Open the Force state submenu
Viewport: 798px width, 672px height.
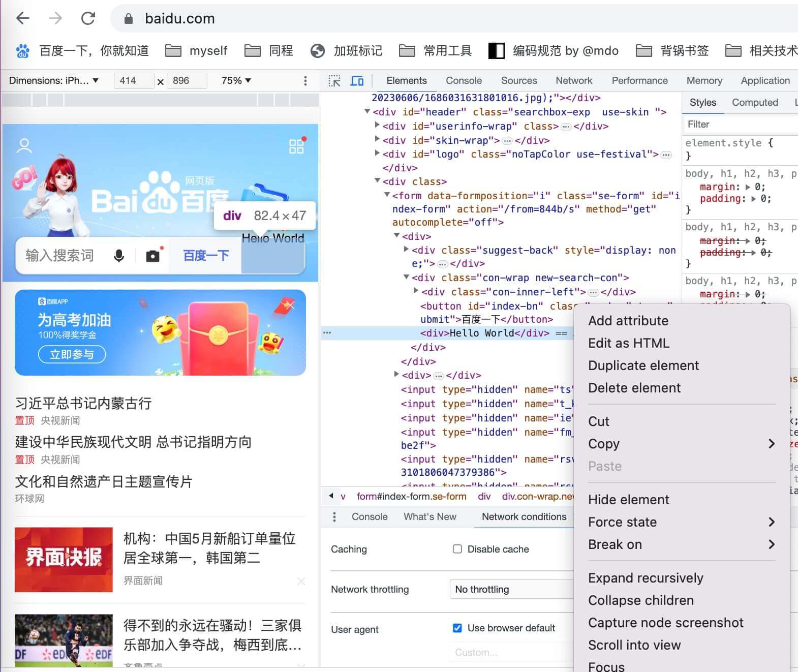[682, 522]
